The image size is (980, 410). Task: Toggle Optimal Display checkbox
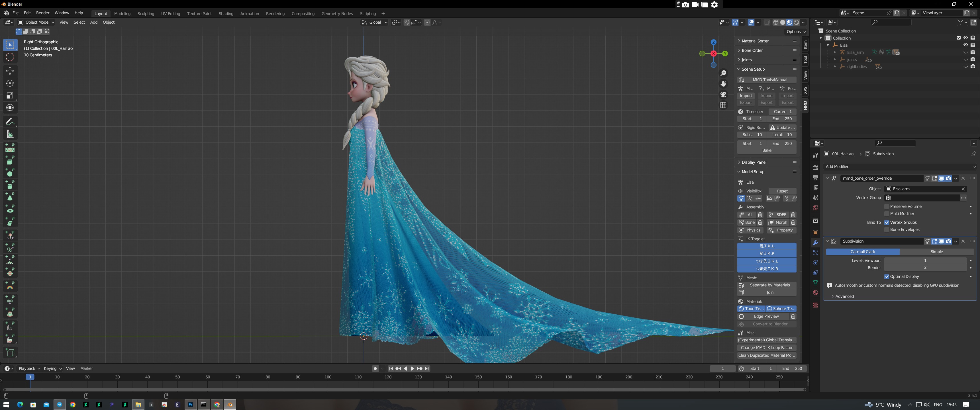tap(886, 276)
